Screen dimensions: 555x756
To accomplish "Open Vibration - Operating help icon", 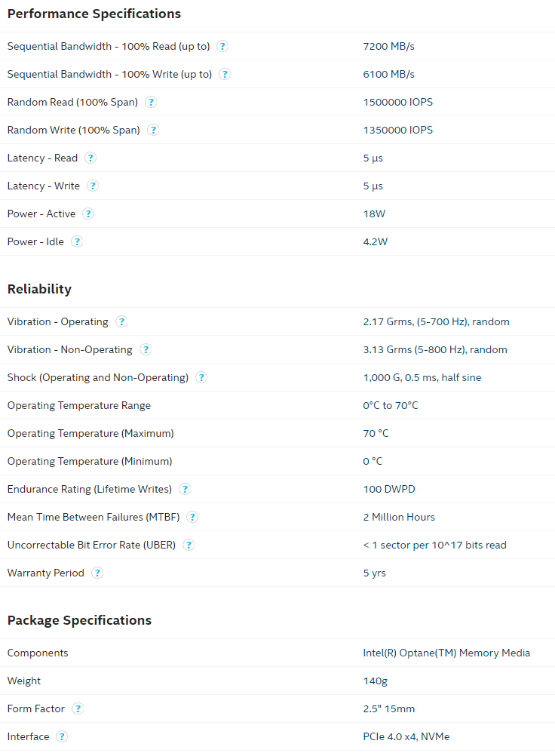I will click(x=121, y=321).
